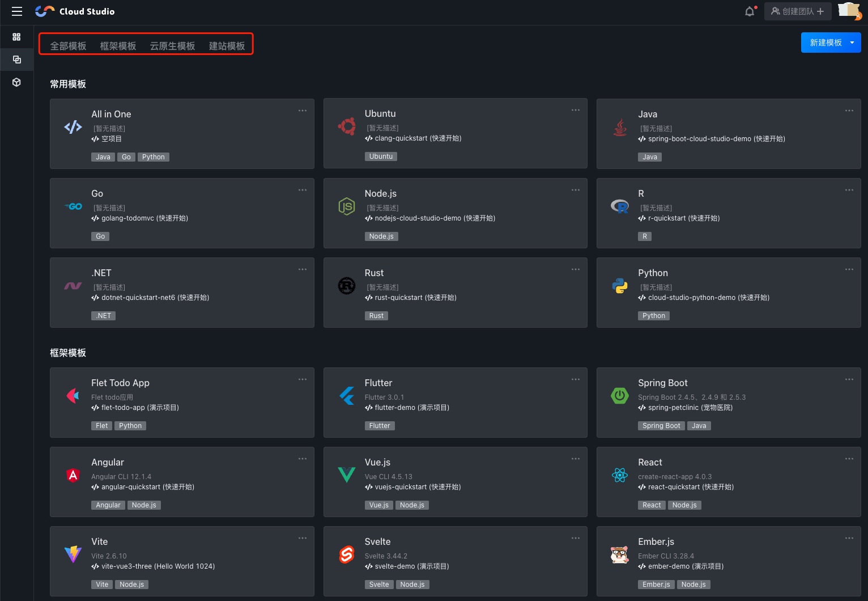Click the Node.js tag on Vite card
Screen dimensions: 868x601
(x=132, y=585)
